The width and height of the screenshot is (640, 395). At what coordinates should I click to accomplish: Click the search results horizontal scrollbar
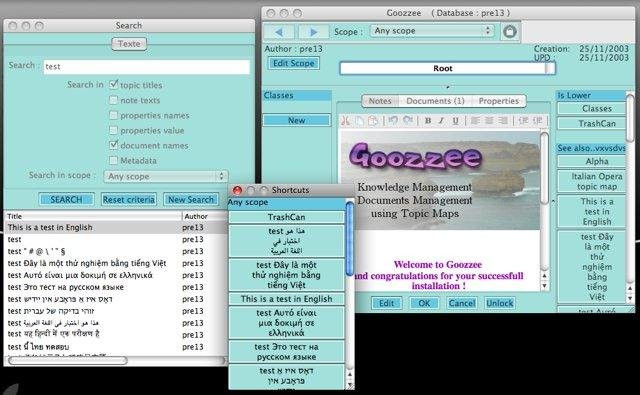pos(68,361)
